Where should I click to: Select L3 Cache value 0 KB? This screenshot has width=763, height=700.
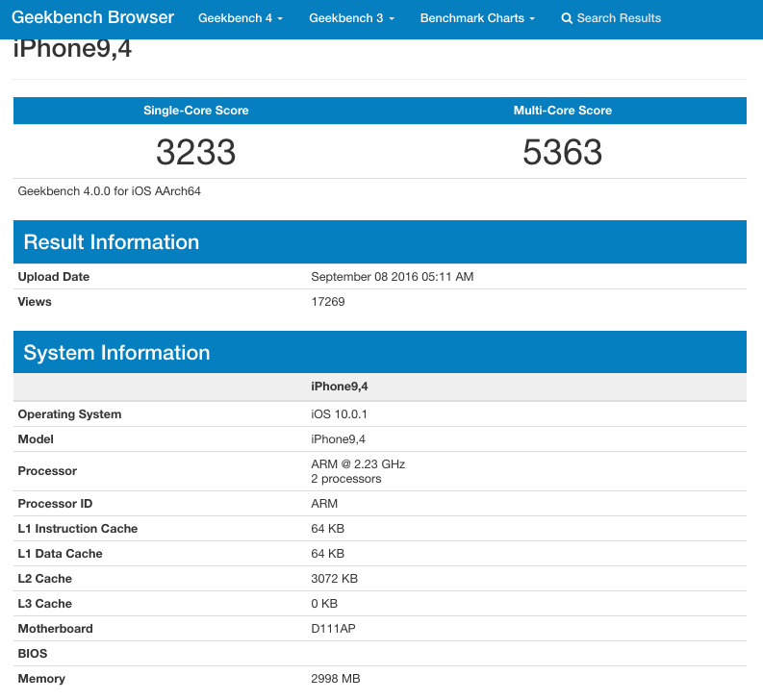pos(324,603)
